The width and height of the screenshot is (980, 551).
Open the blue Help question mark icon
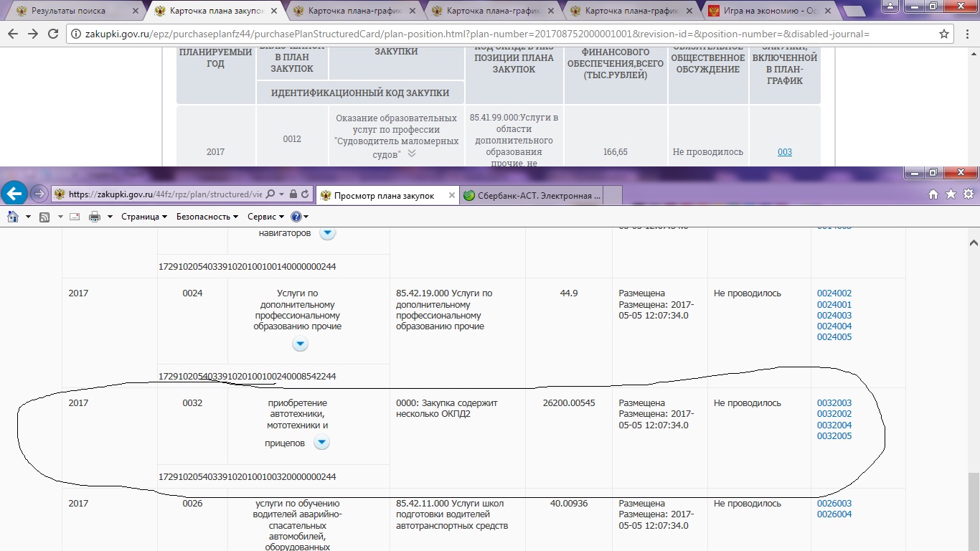[297, 217]
